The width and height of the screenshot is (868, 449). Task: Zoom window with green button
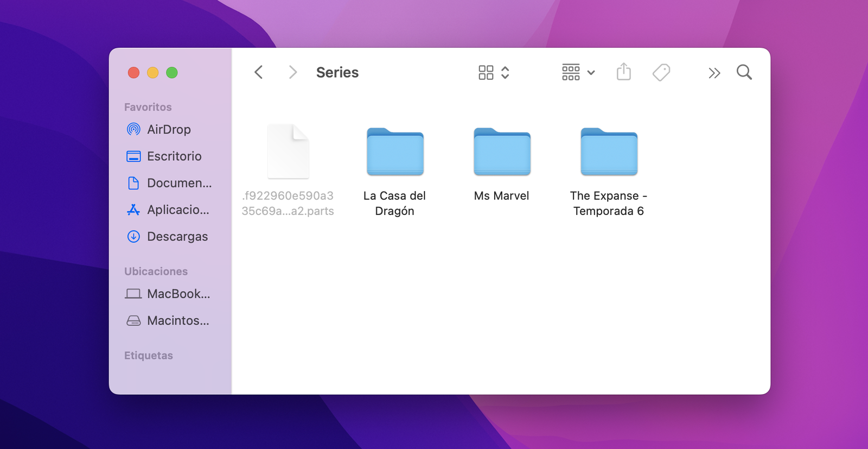click(172, 73)
